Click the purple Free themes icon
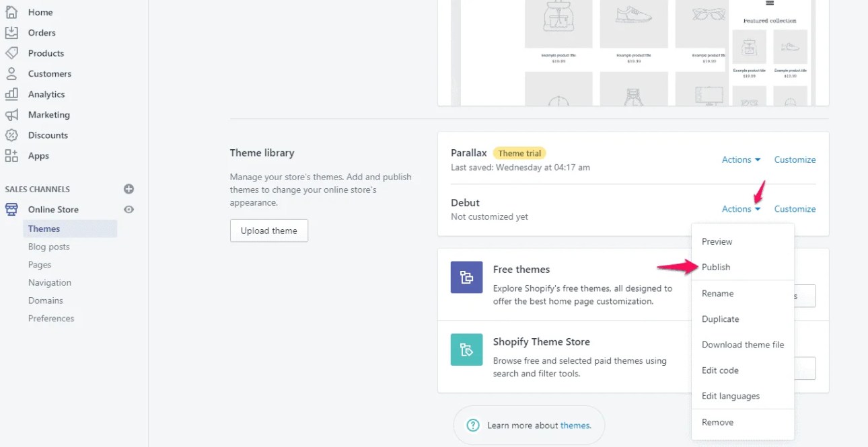Viewport: 868px width, 447px height. (466, 277)
